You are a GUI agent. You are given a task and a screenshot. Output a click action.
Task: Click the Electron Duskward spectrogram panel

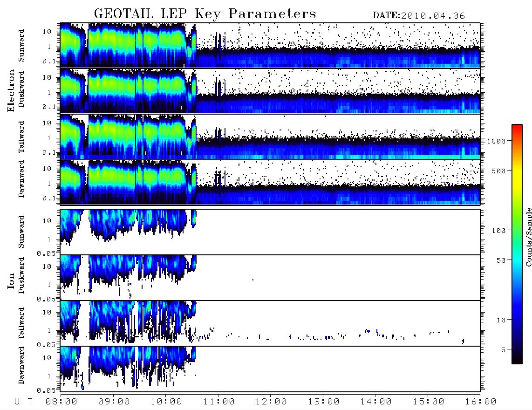click(x=270, y=91)
